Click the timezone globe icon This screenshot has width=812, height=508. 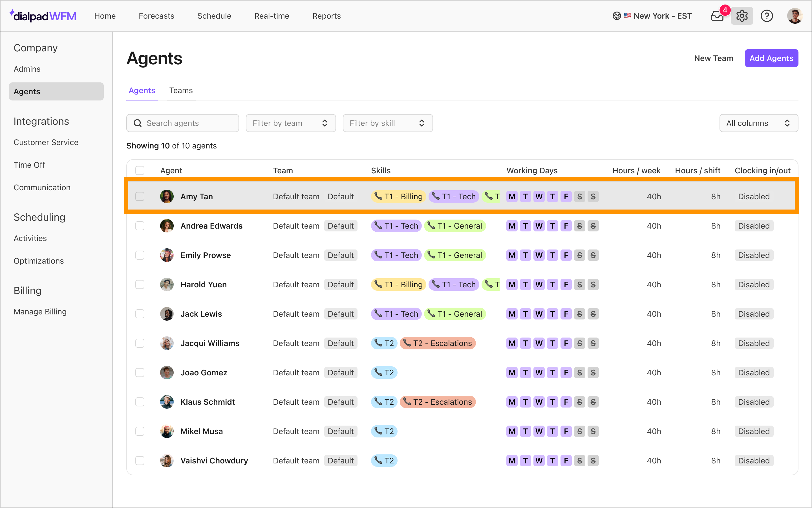coord(616,16)
